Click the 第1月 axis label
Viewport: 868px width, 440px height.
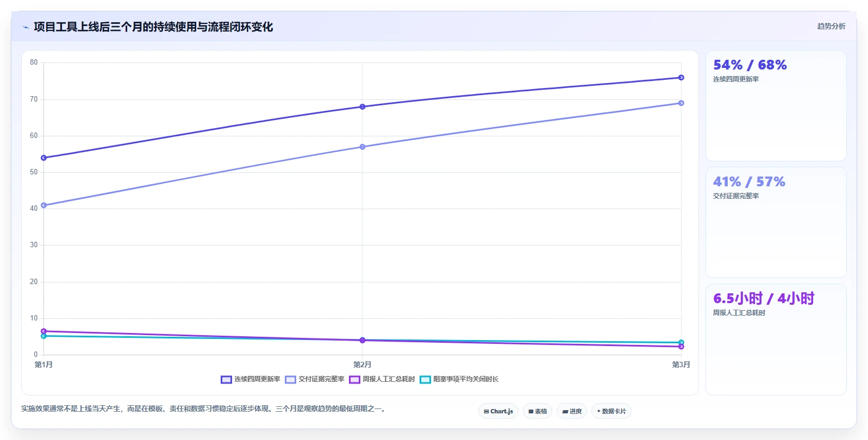[x=43, y=364]
